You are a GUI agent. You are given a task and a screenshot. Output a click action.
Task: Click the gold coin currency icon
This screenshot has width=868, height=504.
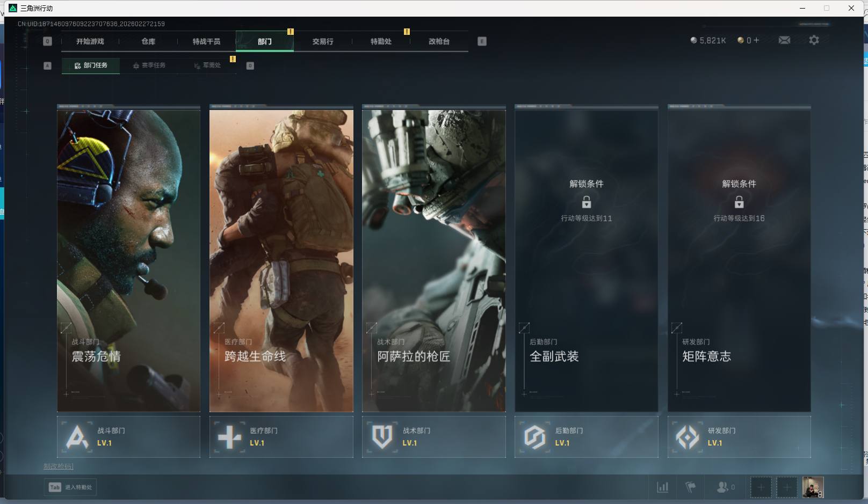[x=741, y=40]
